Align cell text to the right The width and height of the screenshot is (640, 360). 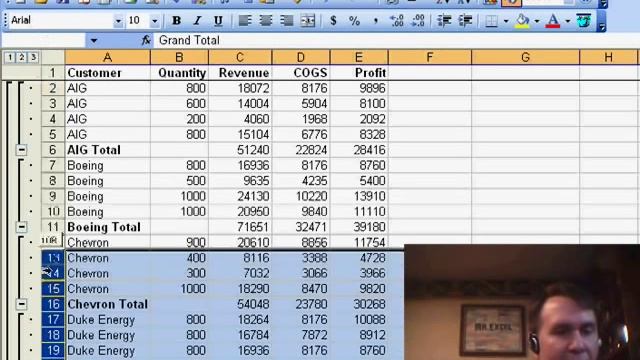287,20
